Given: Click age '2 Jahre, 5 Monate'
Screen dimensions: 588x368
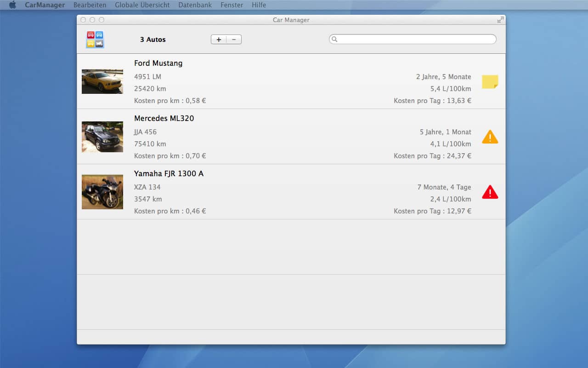Looking at the screenshot, I should pos(444,77).
